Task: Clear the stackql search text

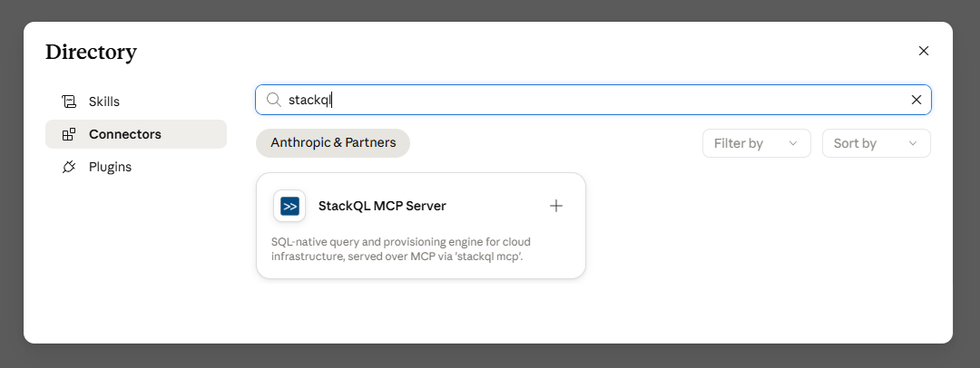Action: [x=916, y=100]
